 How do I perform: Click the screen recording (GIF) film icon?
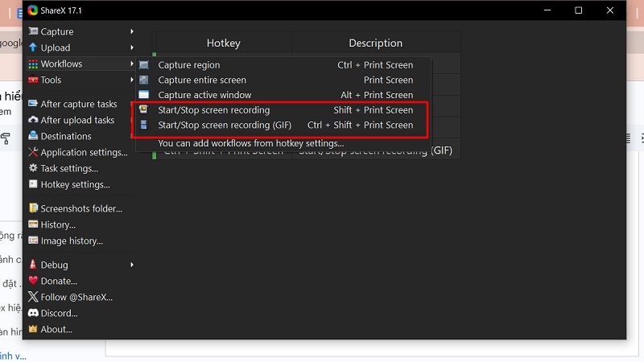click(144, 125)
